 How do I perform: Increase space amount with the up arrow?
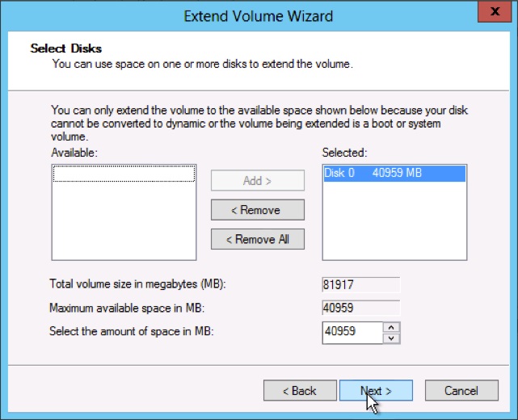coord(392,327)
